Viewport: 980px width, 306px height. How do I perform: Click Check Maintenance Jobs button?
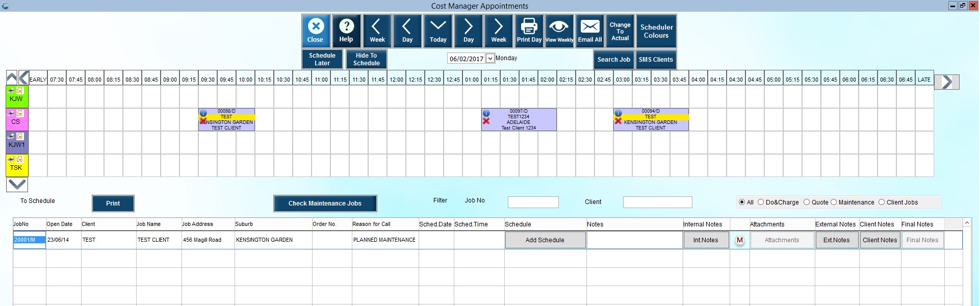pos(325,203)
